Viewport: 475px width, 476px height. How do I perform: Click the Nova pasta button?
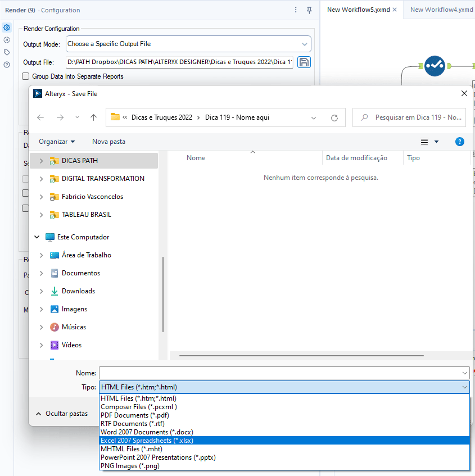[108, 142]
